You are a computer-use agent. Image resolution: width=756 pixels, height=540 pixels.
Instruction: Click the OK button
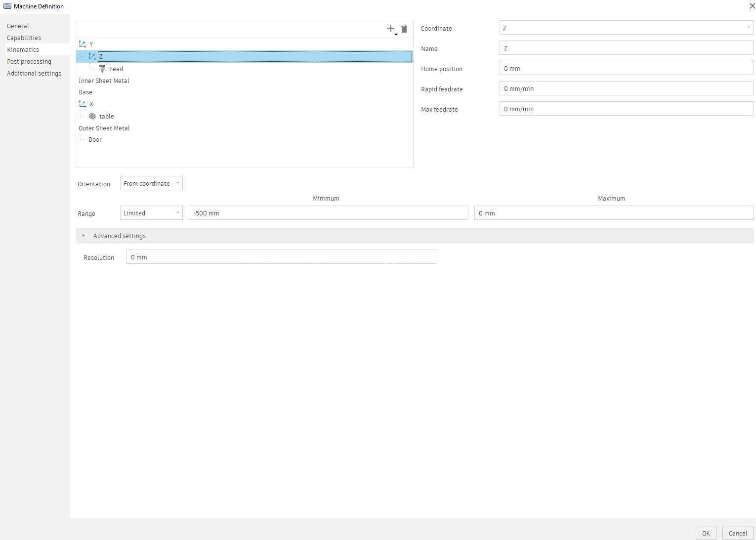coord(706,533)
